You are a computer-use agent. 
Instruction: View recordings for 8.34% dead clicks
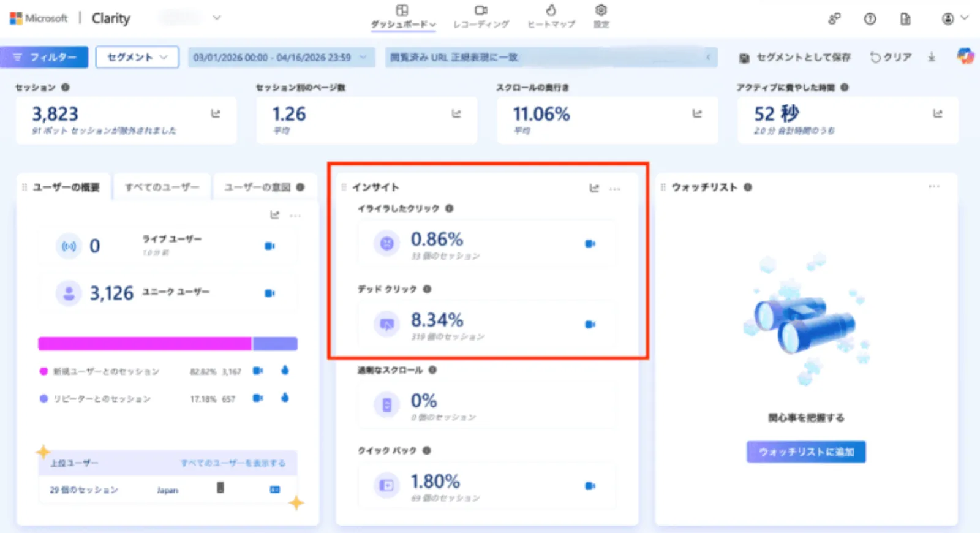(590, 324)
